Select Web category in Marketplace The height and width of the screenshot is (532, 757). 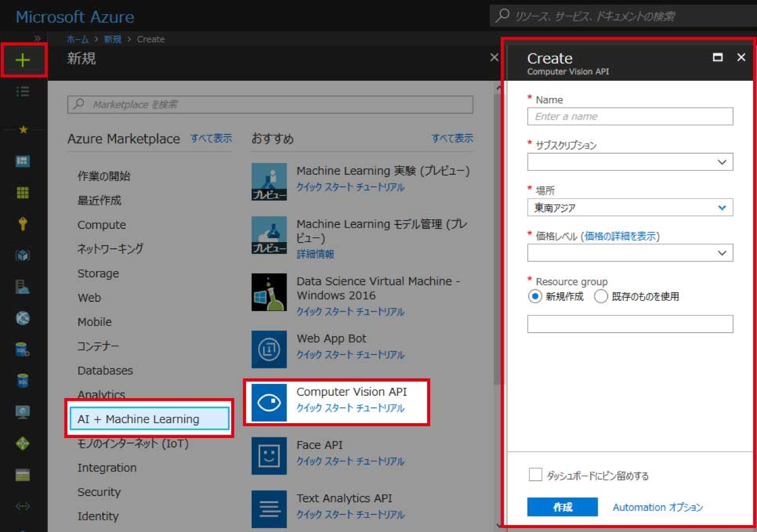point(89,298)
